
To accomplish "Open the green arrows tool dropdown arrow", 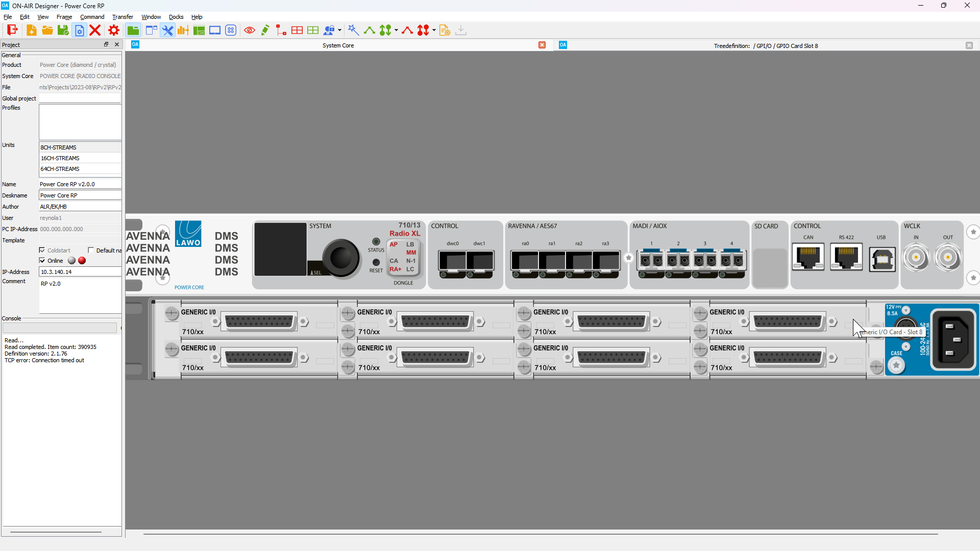I will pos(396,31).
